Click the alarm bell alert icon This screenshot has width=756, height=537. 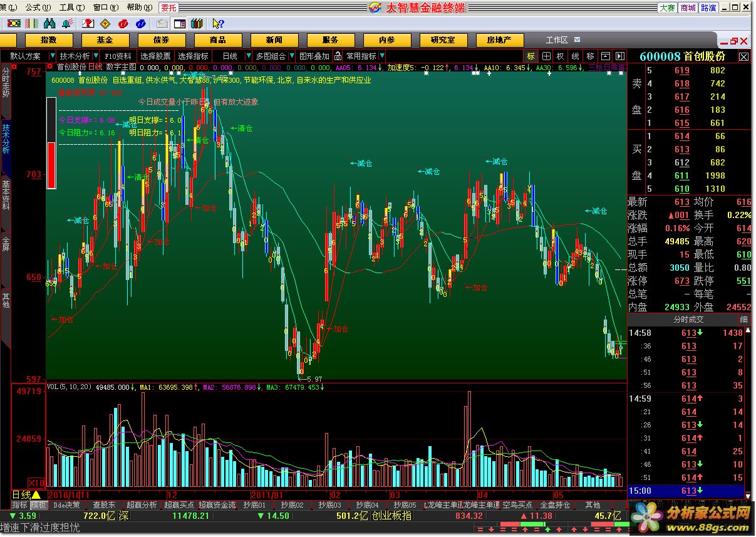(x=68, y=24)
